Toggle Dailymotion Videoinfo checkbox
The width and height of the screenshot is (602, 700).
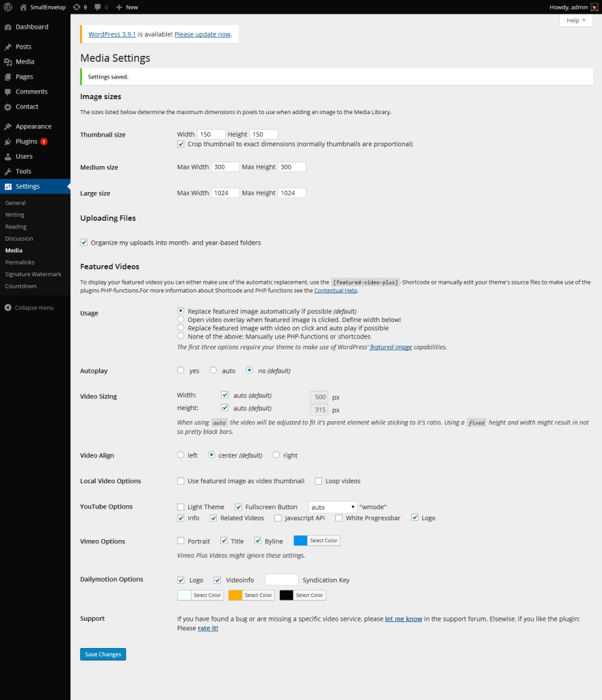(x=217, y=580)
